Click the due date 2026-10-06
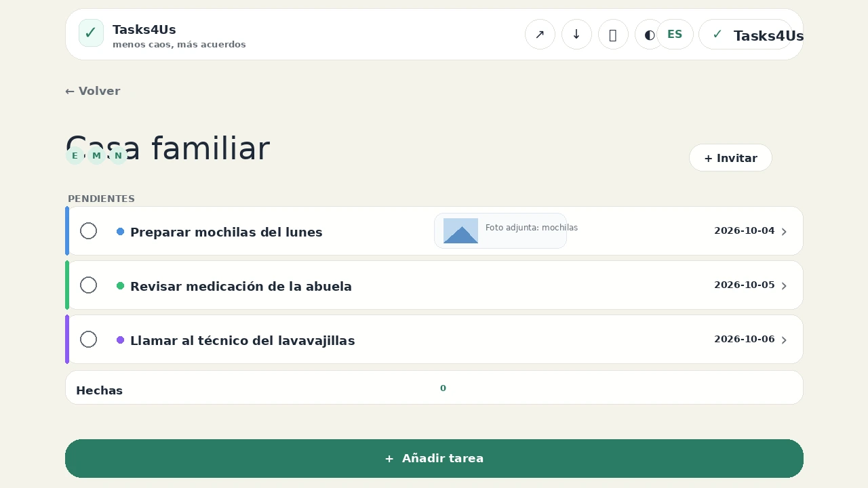Viewport: 868px width, 488px height. [744, 340]
